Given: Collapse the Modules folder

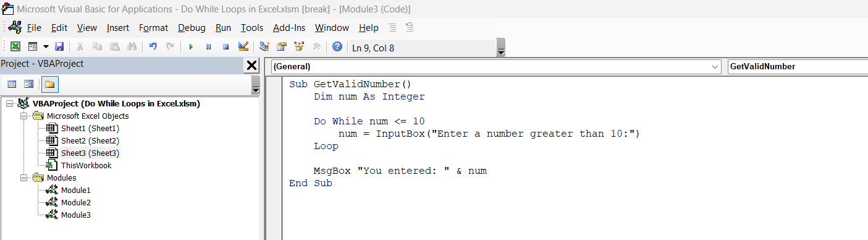Looking at the screenshot, I should [23, 178].
